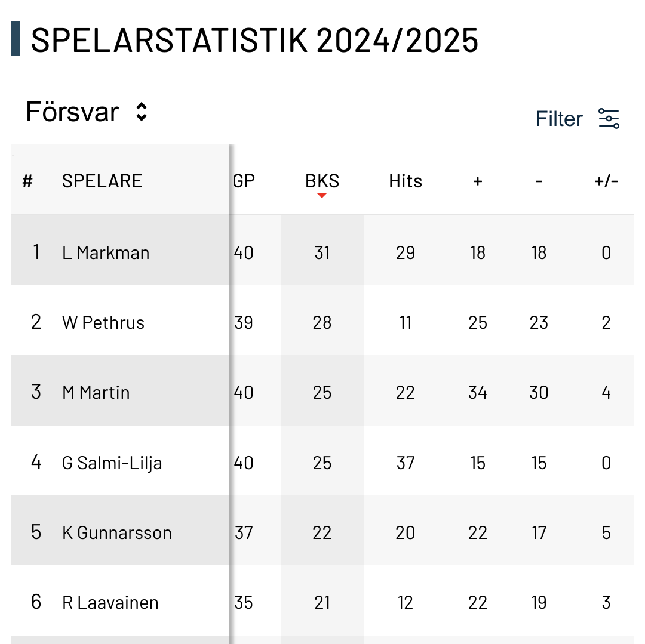Select M Martin's player row
Viewport: 645px width, 644px height.
96,393
